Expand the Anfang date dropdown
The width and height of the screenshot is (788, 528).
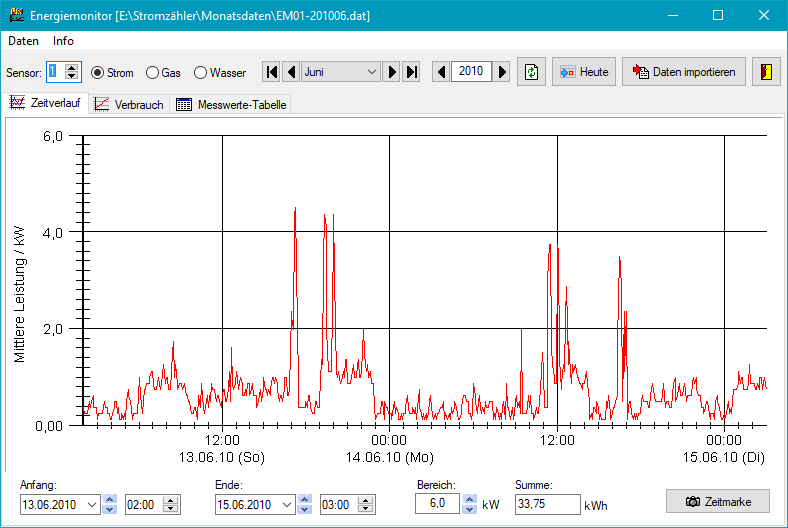93,505
